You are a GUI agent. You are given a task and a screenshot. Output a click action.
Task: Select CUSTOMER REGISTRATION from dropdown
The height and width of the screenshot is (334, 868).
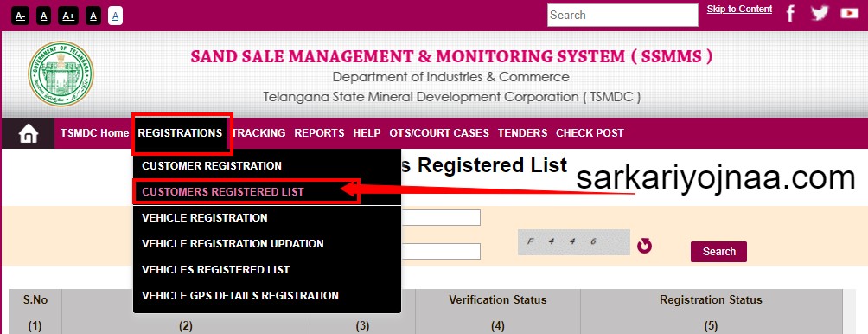pos(212,165)
